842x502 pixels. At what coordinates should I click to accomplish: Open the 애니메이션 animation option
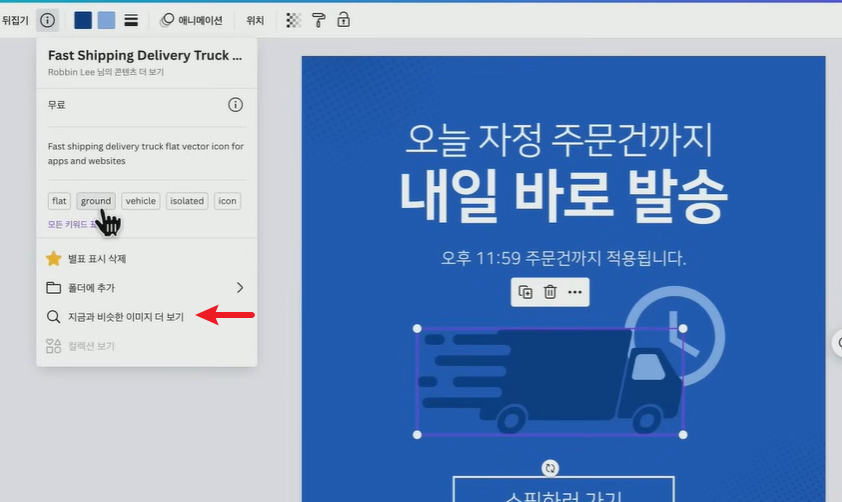coord(191,20)
